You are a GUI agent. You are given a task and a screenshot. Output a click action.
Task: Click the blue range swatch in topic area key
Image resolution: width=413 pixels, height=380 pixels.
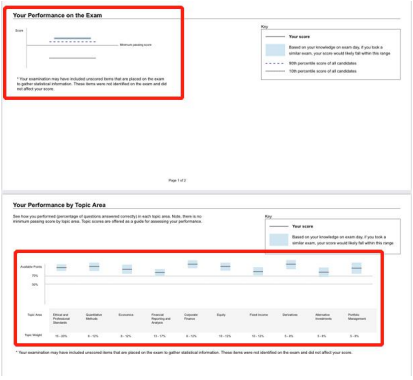click(278, 240)
